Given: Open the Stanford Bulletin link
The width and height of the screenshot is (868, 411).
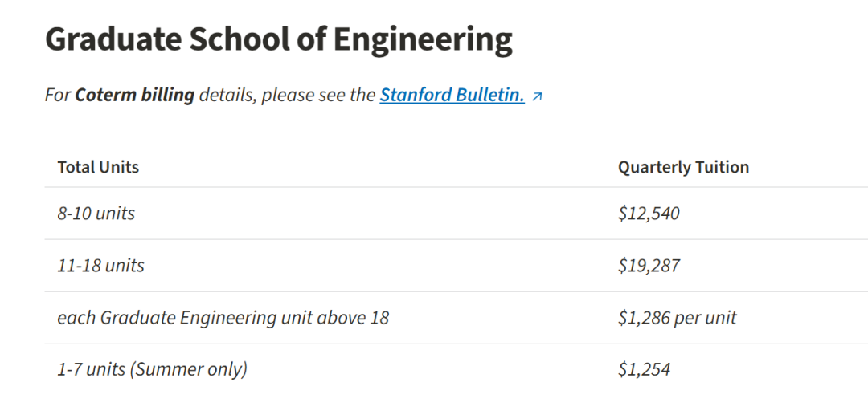Looking at the screenshot, I should pos(452,96).
